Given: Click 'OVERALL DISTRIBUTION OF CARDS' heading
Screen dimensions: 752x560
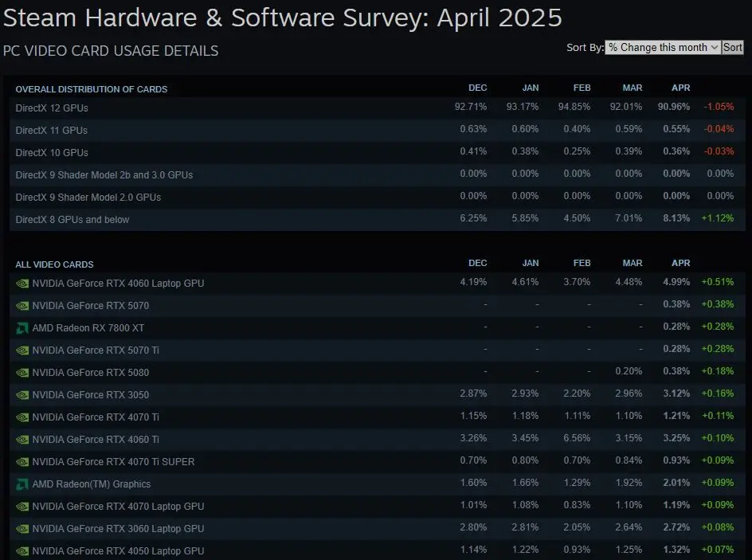Looking at the screenshot, I should pos(91,89).
